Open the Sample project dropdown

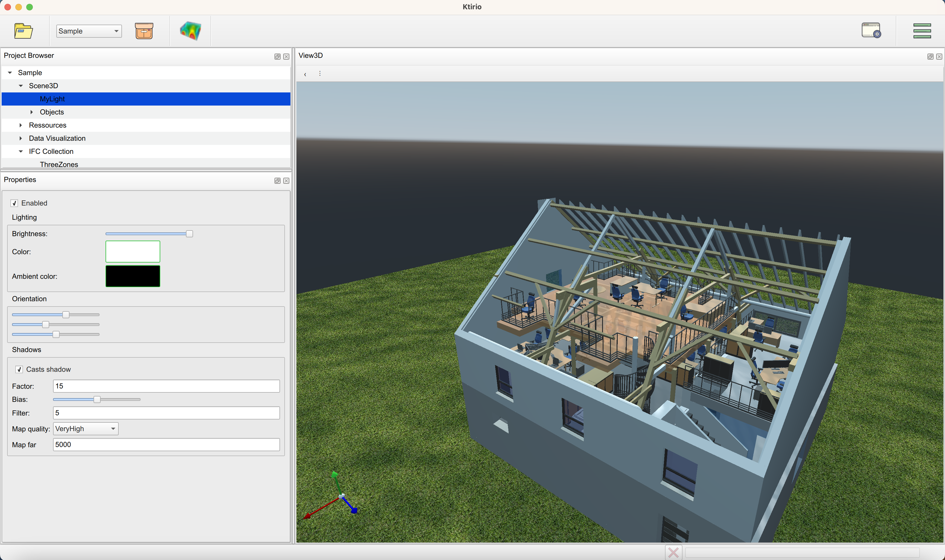[x=89, y=31]
